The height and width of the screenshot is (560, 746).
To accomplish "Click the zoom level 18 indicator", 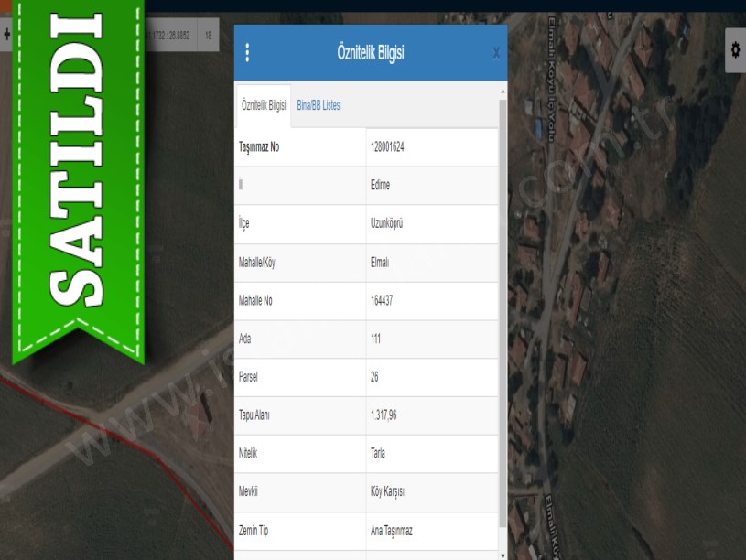I will tap(209, 36).
